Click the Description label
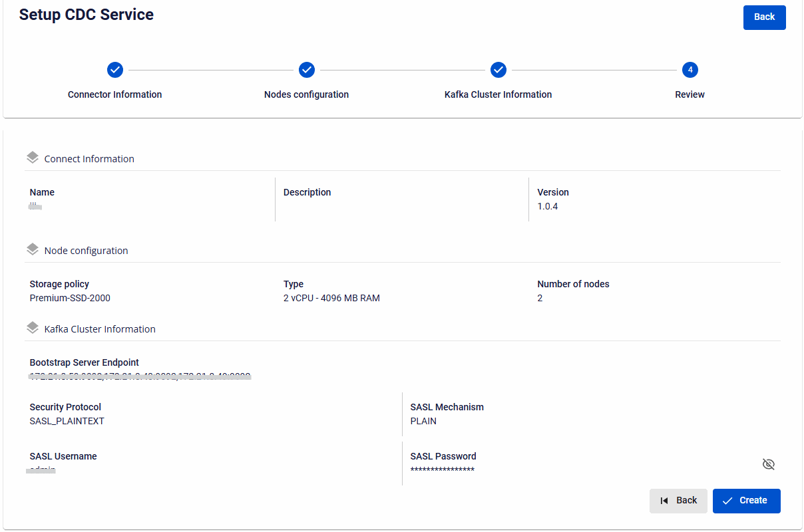804x532 pixels. tap(307, 192)
